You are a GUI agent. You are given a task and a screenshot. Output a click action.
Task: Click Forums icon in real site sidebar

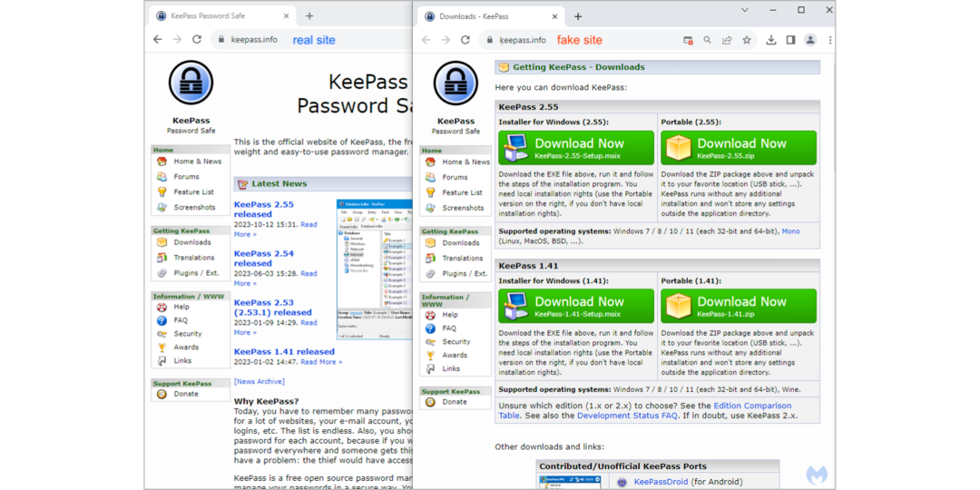162,176
